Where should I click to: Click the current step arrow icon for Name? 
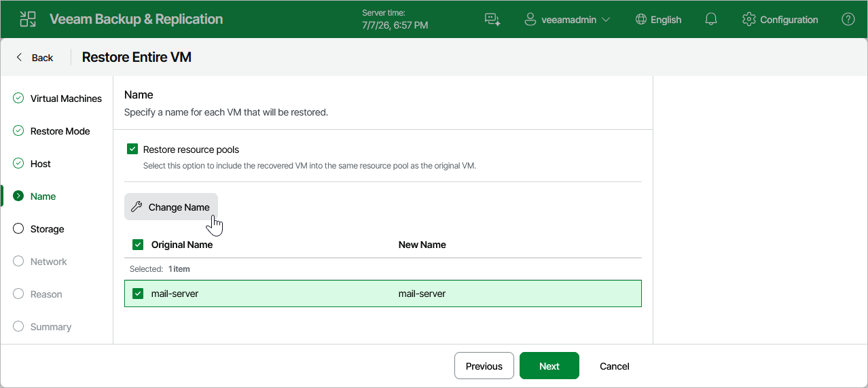(18, 196)
